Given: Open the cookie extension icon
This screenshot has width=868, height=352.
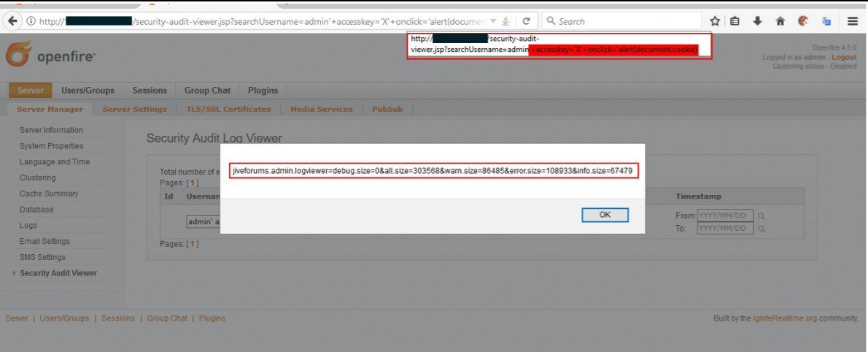Looking at the screenshot, I should (802, 22).
